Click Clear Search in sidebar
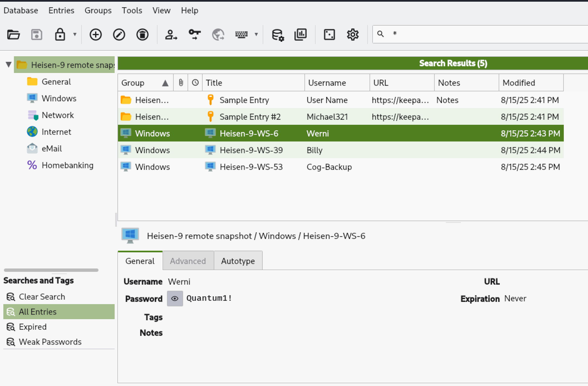The image size is (588, 386). pyautogui.click(x=42, y=297)
